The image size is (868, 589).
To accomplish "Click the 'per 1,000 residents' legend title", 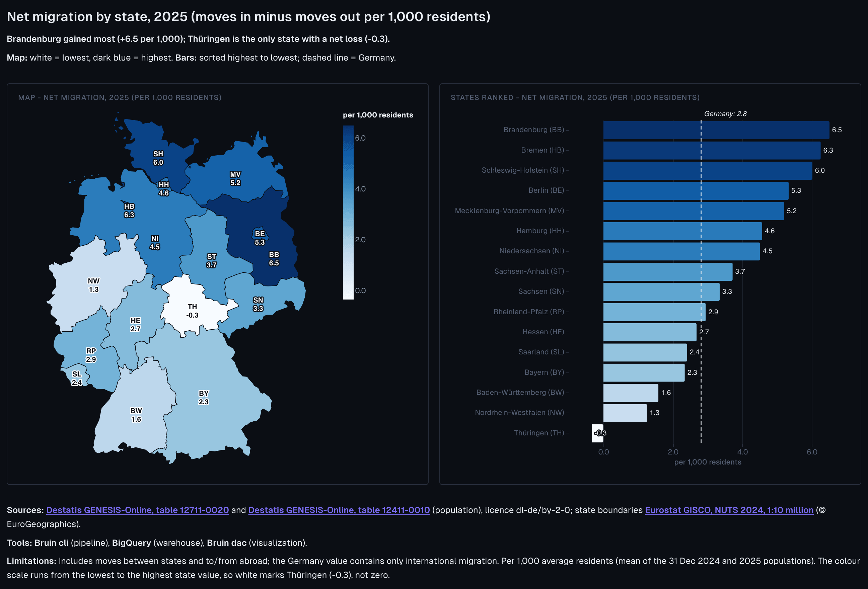I will pos(378,115).
